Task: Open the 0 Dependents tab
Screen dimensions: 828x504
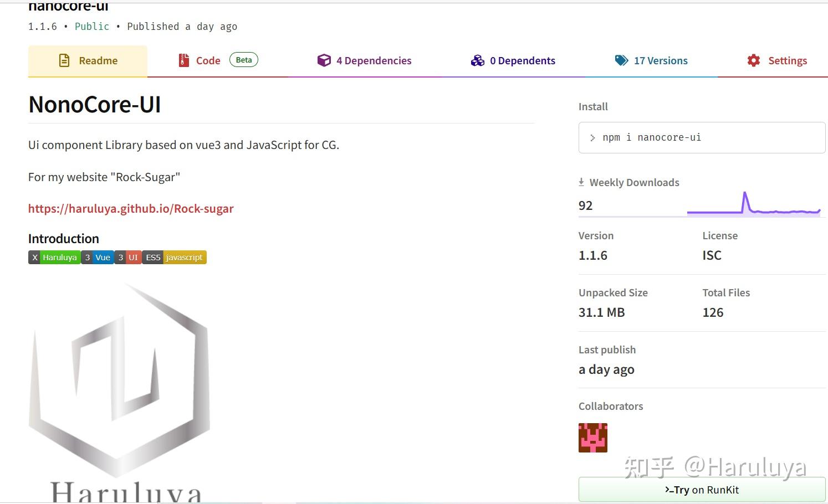Action: point(522,61)
